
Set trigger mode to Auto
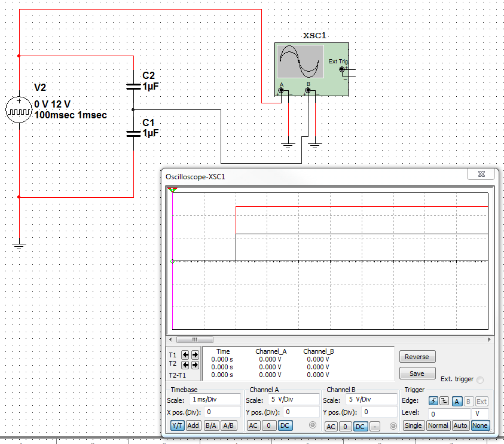click(460, 425)
